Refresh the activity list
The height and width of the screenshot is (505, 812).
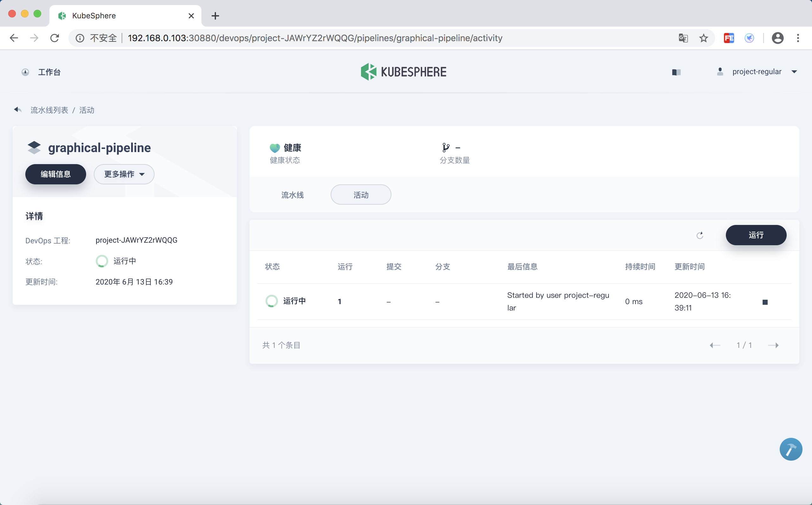pyautogui.click(x=700, y=235)
